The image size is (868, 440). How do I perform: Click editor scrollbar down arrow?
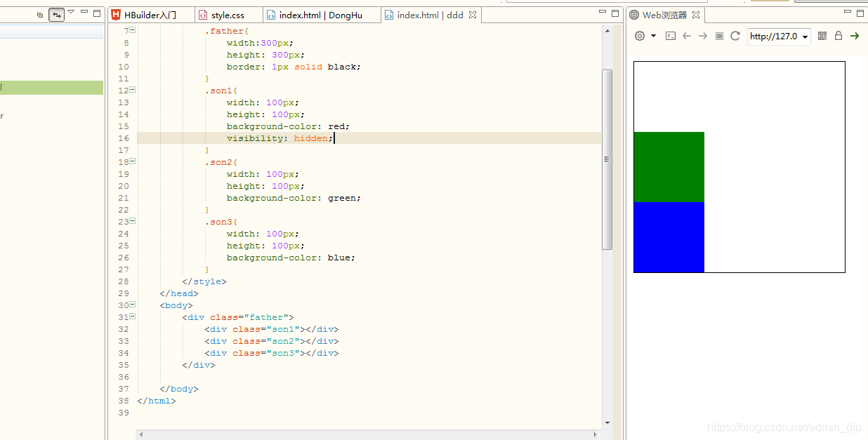tap(607, 422)
